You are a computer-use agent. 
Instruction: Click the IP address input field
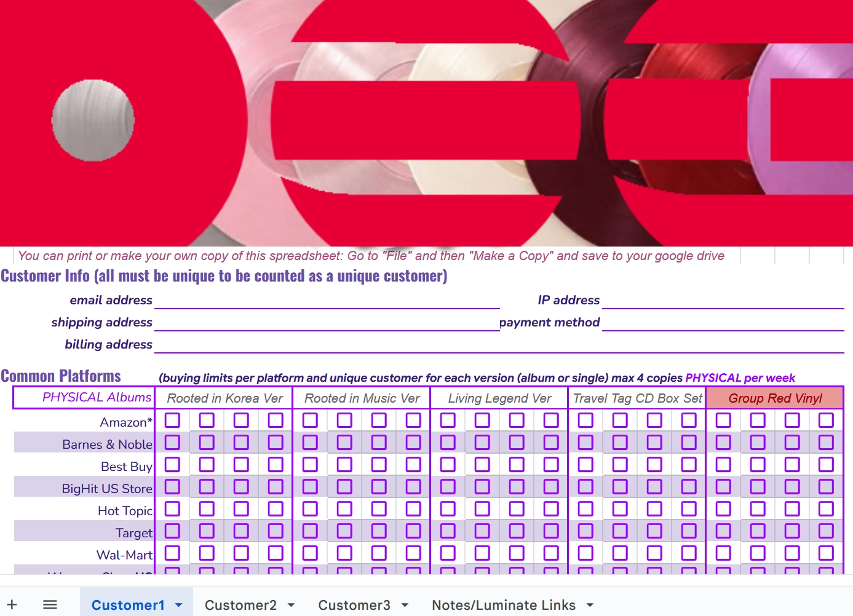pyautogui.click(x=723, y=300)
